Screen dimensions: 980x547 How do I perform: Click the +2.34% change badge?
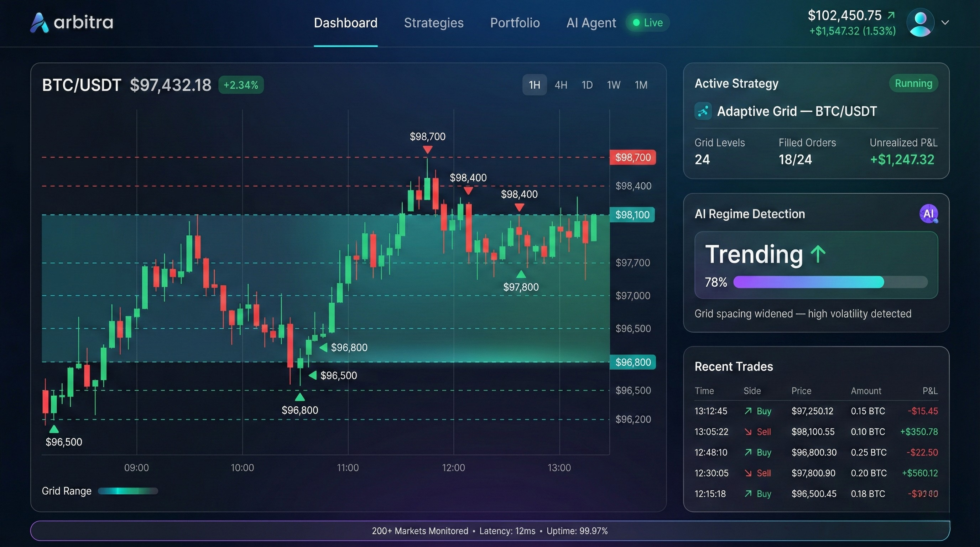[x=240, y=85]
